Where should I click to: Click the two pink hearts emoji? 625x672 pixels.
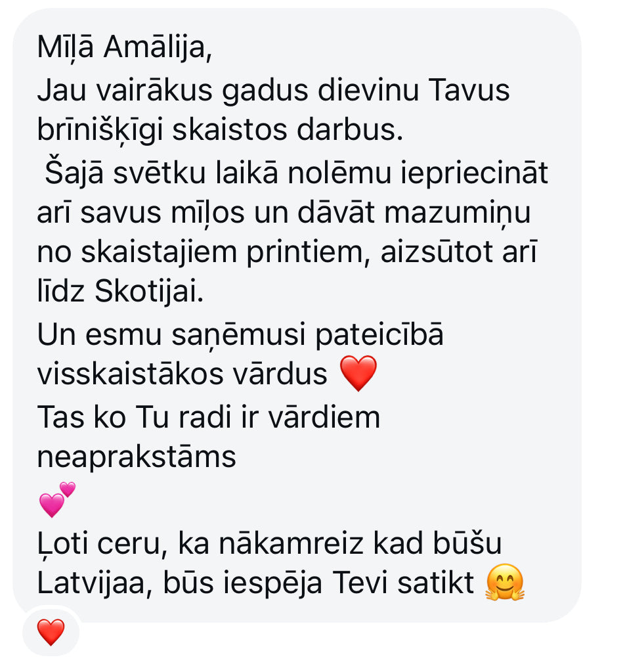(57, 499)
